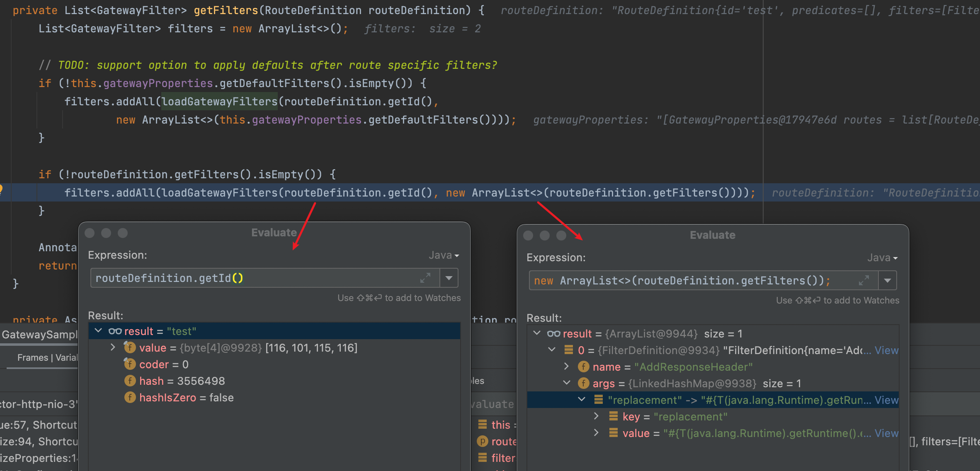Screen dimensions: 980x471
Task: Select the hash = 3556498 row
Action: click(x=274, y=381)
